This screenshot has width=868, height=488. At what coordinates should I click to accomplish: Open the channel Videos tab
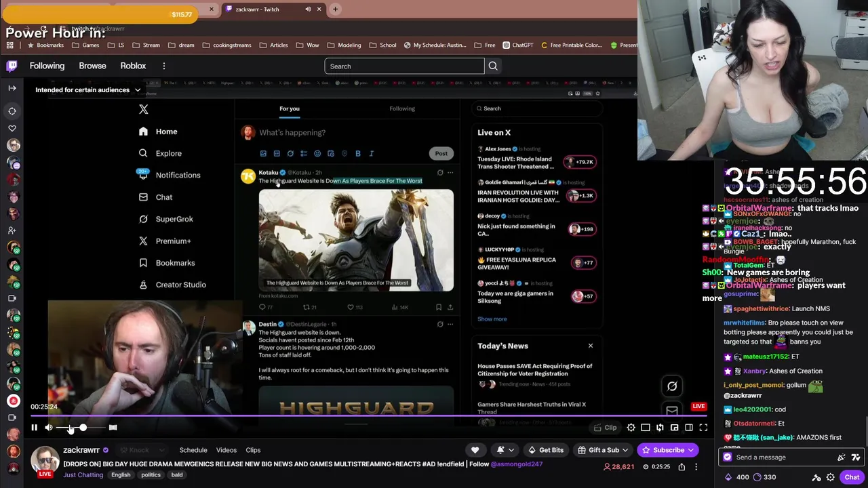(226, 450)
